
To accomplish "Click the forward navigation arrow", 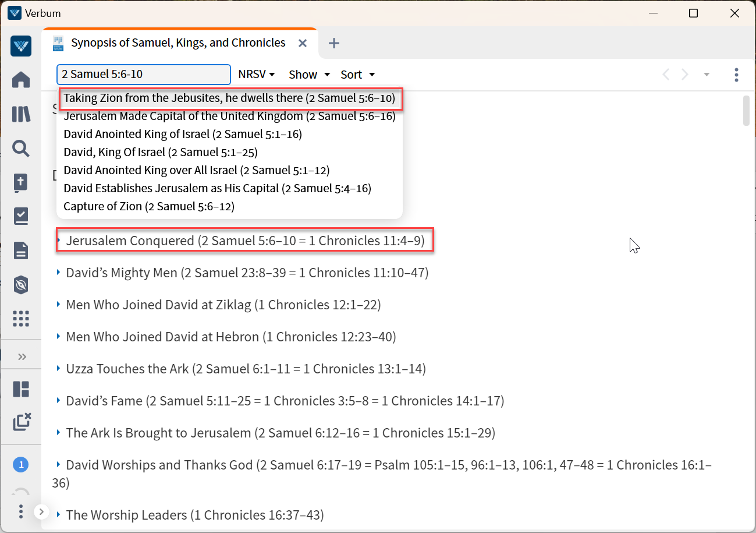I will [685, 75].
